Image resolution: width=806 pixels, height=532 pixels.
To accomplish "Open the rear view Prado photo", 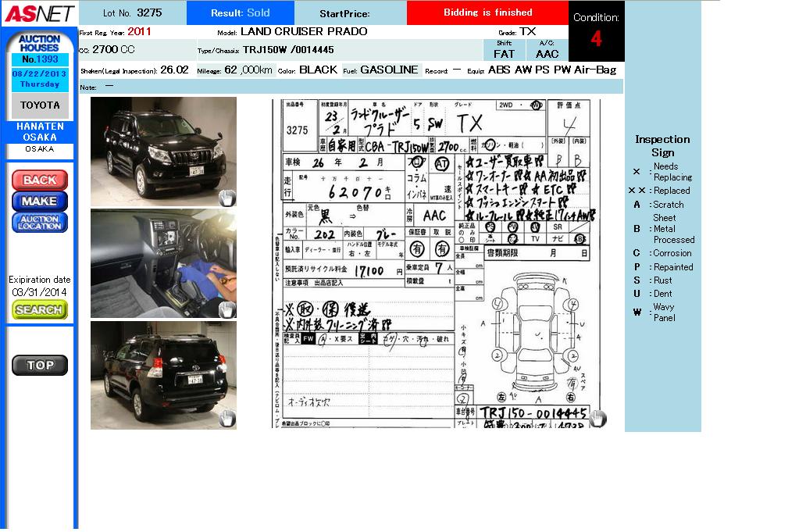I will point(163,375).
